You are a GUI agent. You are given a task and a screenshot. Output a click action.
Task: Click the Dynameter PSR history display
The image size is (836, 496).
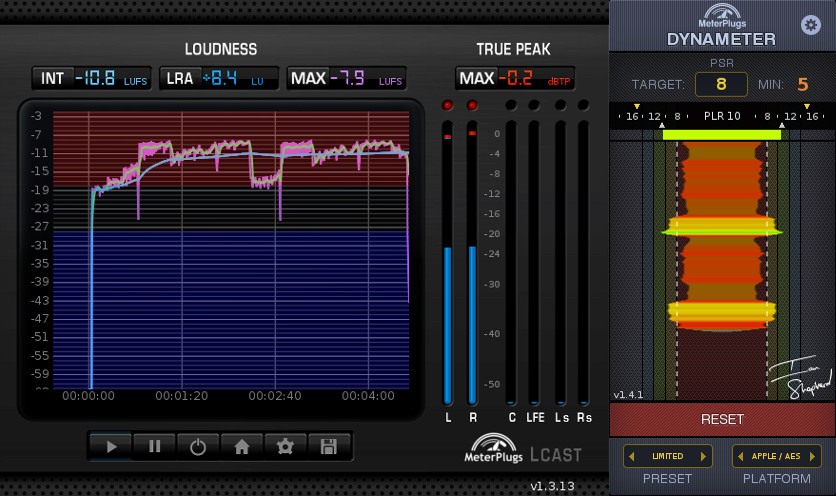[722, 270]
